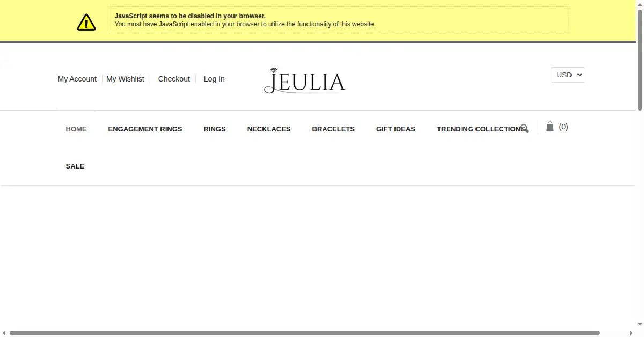Open the Engagement Rings menu
The width and height of the screenshot is (644, 337).
coord(145,129)
